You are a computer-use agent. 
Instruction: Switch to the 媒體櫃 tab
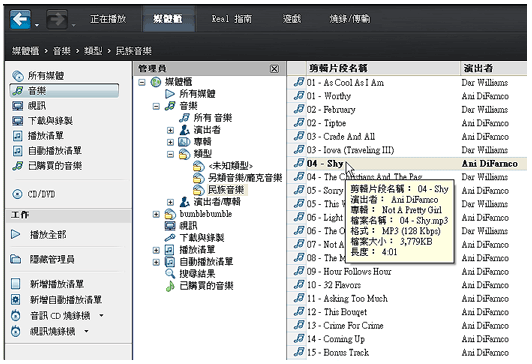pos(168,19)
